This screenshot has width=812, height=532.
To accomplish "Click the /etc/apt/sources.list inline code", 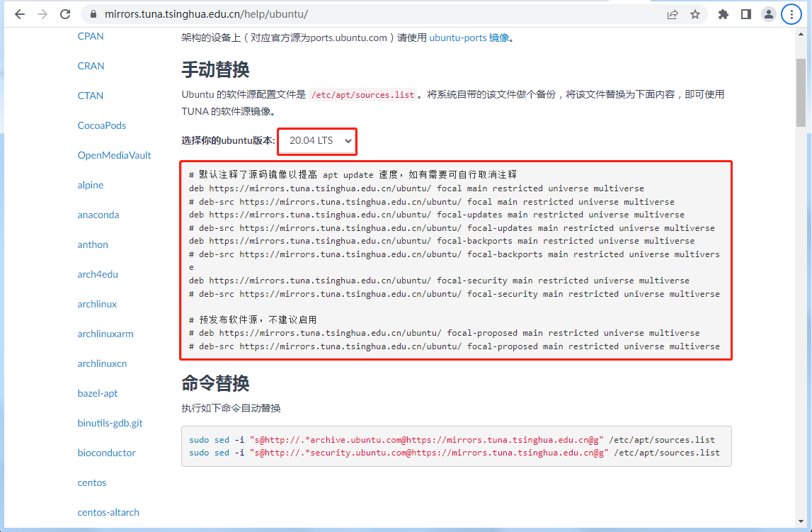I will click(362, 95).
